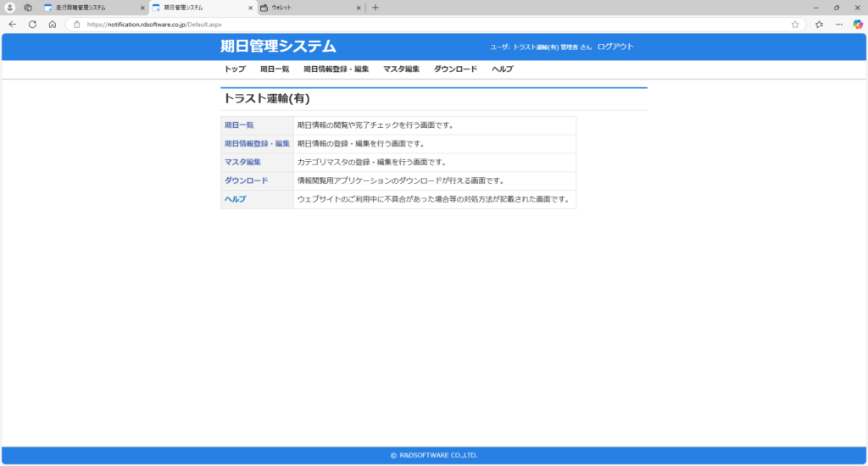868x466 pixels.
Task: Open a new tab with the plus button
Action: (376, 8)
